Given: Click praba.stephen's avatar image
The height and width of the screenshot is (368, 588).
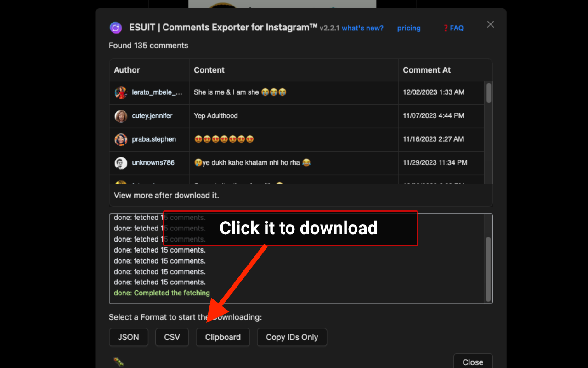Looking at the screenshot, I should point(120,139).
